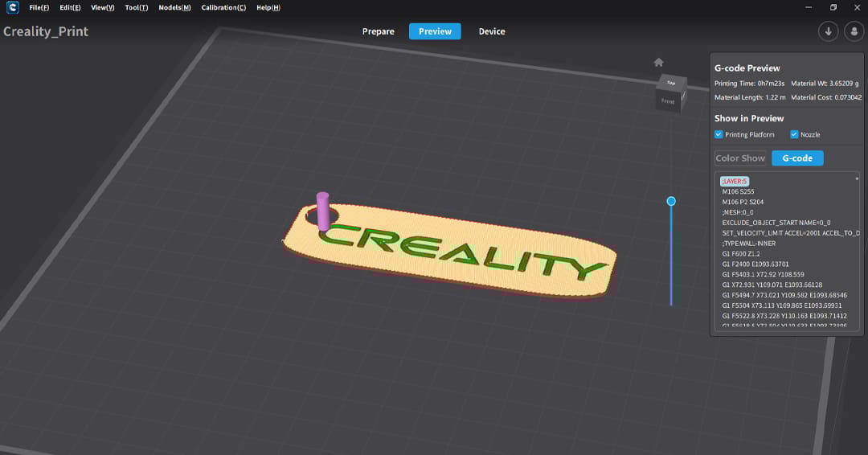
Task: Open the download arrow icon
Action: coord(828,31)
